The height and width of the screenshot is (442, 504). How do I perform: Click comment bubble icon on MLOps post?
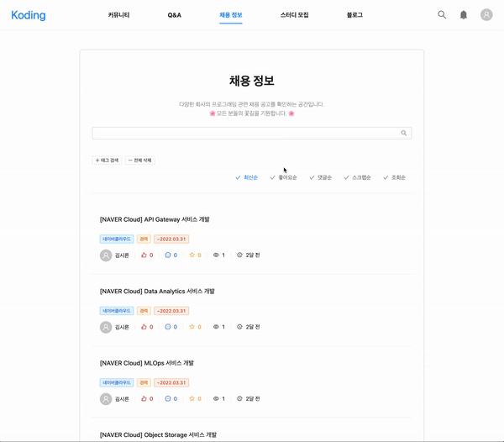(168, 398)
